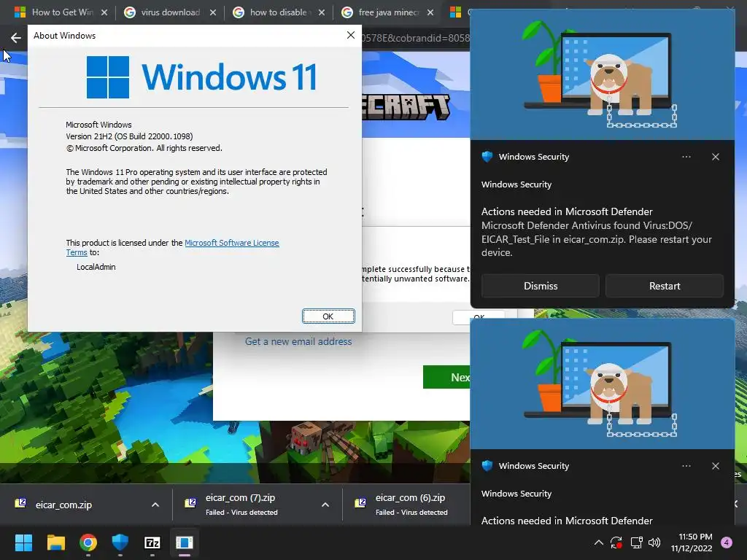Open notification center badge showing 4
The height and width of the screenshot is (560, 747).
point(727,542)
